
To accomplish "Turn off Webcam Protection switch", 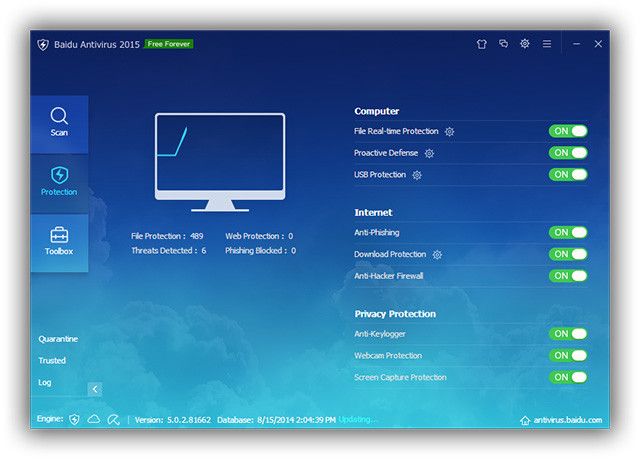I will (567, 356).
